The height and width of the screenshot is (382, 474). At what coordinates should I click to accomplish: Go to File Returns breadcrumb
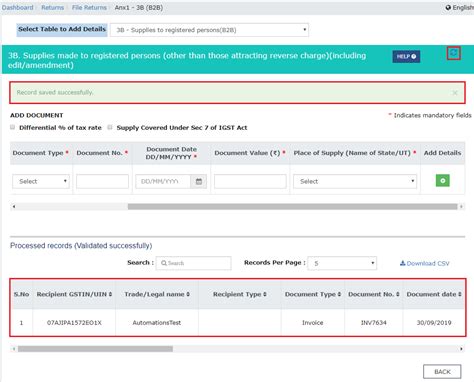coord(89,7)
